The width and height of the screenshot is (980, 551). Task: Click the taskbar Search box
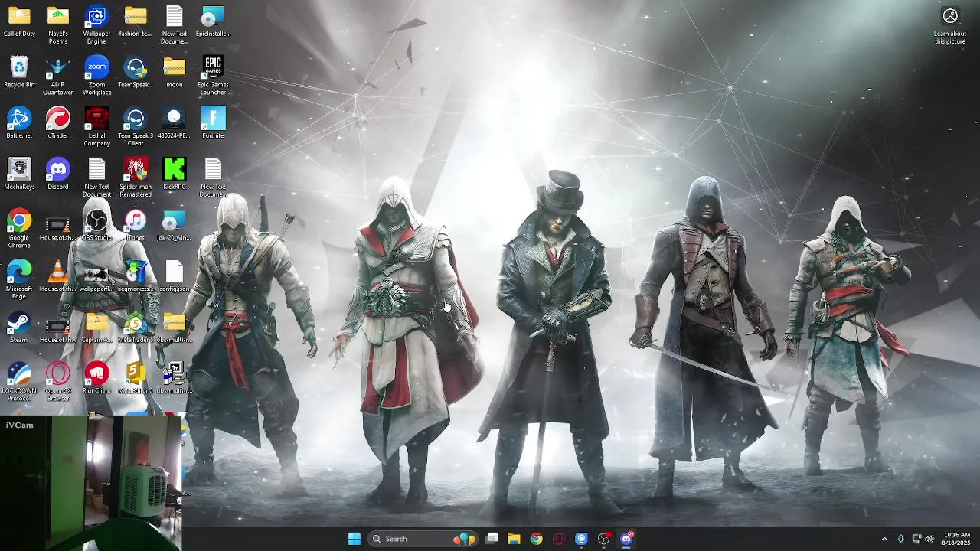pos(422,539)
